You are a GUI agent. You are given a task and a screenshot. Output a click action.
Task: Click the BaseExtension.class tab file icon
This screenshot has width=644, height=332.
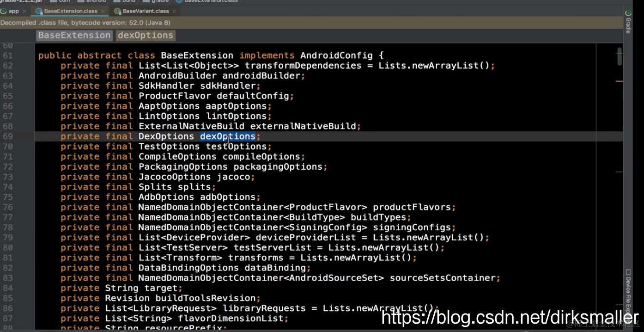pos(39,11)
